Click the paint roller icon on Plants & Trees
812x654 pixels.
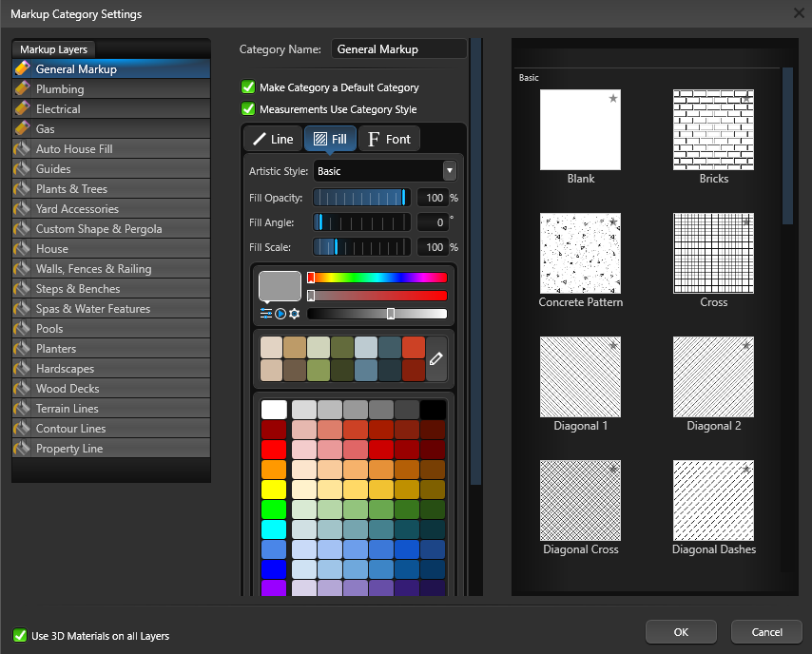coord(24,188)
